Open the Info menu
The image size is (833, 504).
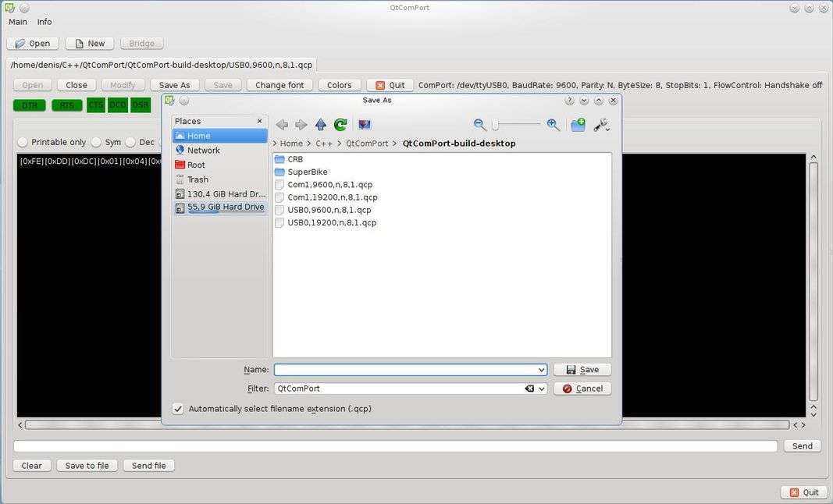point(44,22)
